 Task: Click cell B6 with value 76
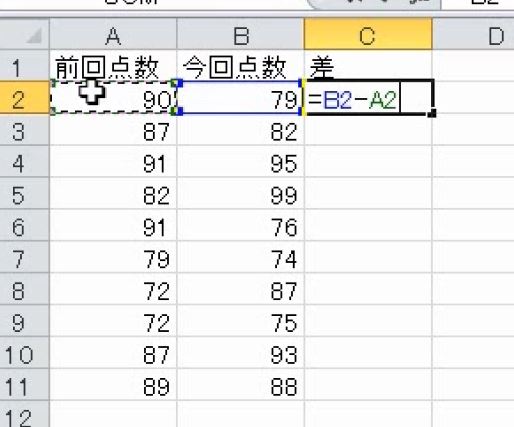tap(241, 226)
